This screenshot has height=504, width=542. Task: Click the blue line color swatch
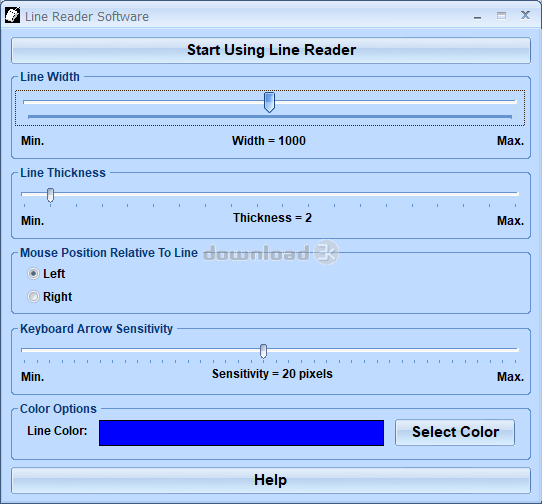241,433
